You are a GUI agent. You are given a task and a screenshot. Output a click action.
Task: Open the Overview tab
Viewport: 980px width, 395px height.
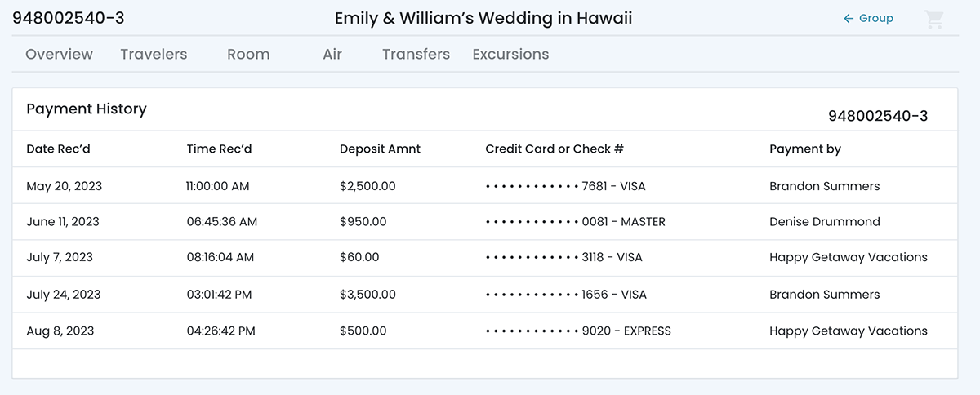pyautogui.click(x=59, y=55)
